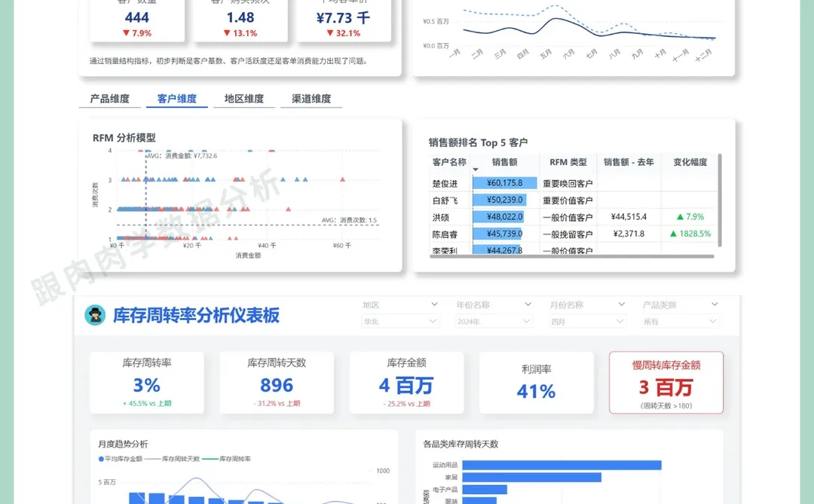The width and height of the screenshot is (814, 504).
Task: Open the 产品类别 dropdown showing 所有
Action: [x=679, y=320]
